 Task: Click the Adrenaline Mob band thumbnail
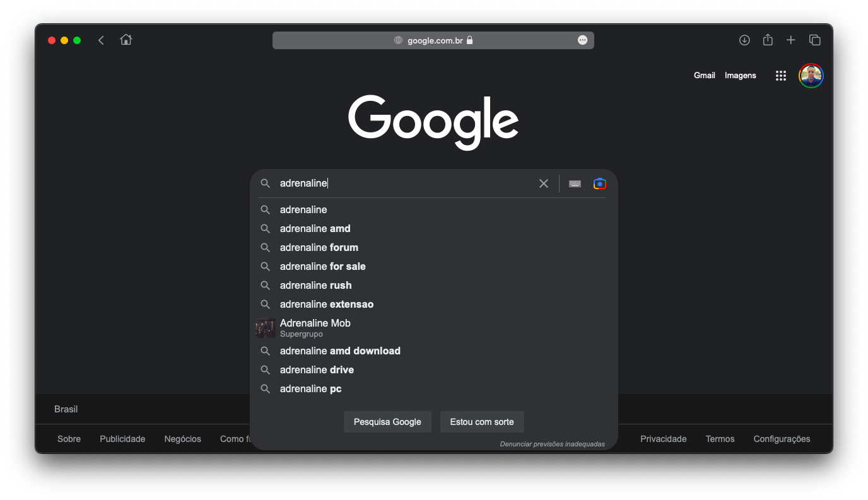266,328
